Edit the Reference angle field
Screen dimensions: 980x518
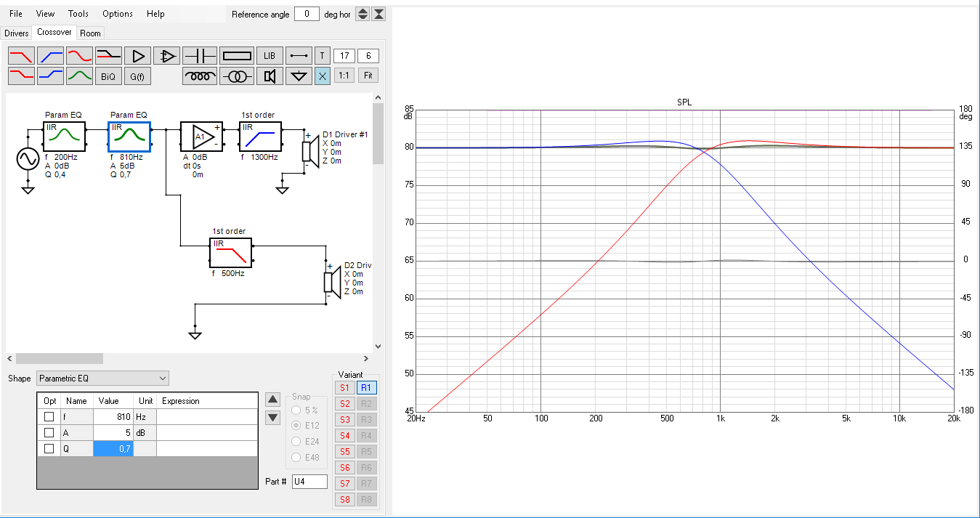307,14
